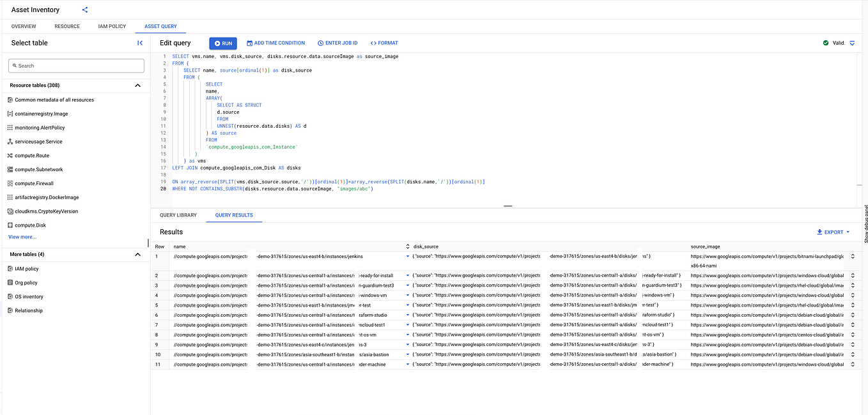The height and width of the screenshot is (415, 868).
Task: Toggle sorting on the name column
Action: coord(407,246)
